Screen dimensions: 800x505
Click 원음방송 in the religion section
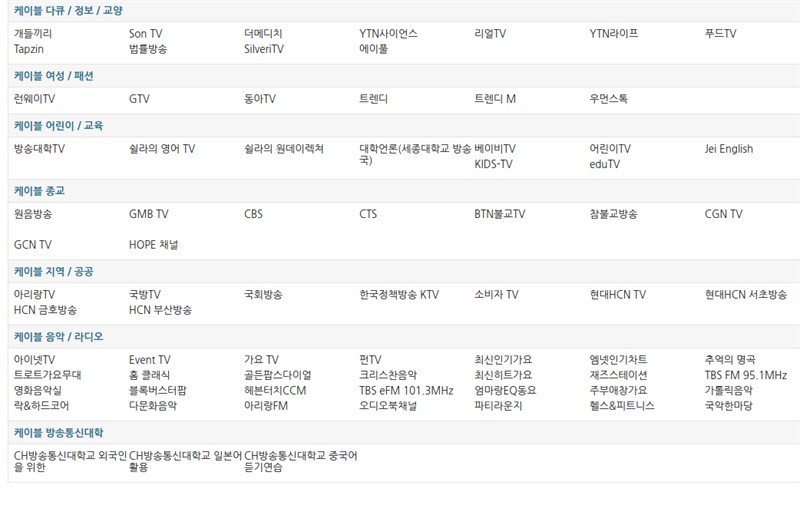[x=33, y=214]
